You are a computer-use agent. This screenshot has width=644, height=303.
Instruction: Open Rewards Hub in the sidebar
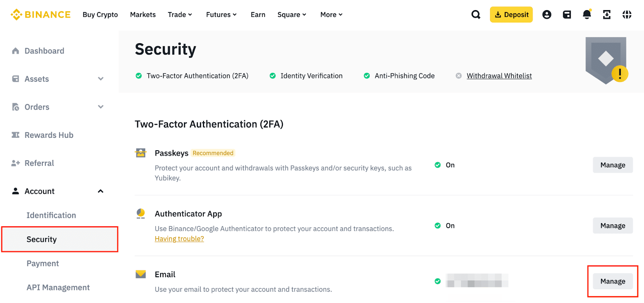(49, 135)
